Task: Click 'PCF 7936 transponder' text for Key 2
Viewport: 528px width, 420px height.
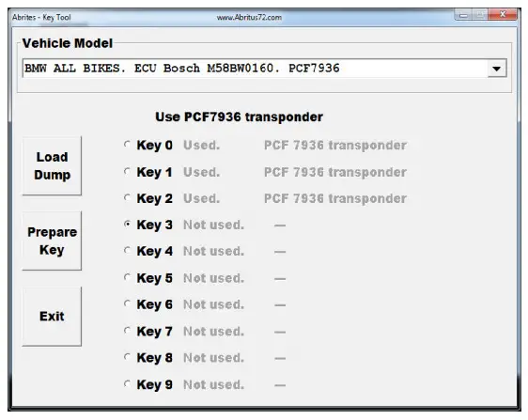Action: point(335,198)
